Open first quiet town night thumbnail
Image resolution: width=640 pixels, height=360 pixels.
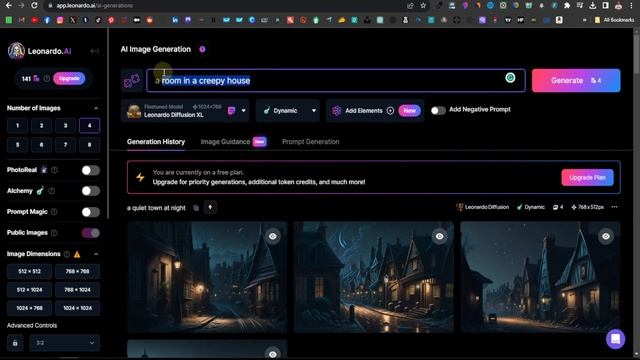coord(207,277)
